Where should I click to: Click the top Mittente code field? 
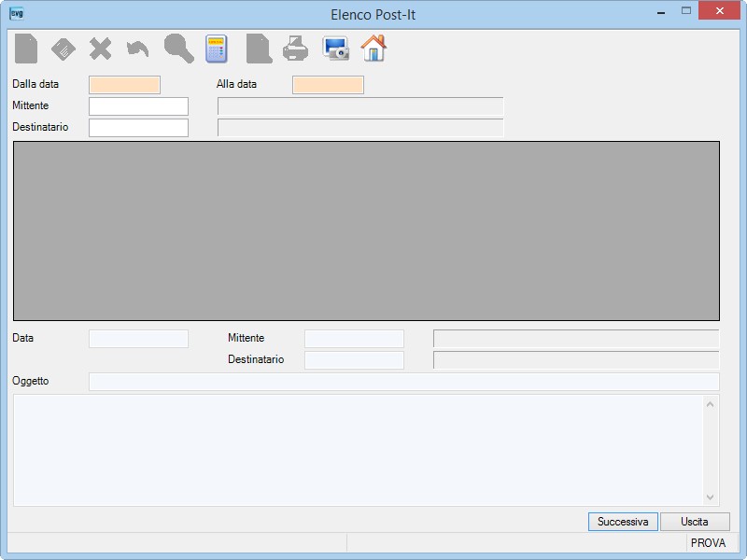point(138,106)
